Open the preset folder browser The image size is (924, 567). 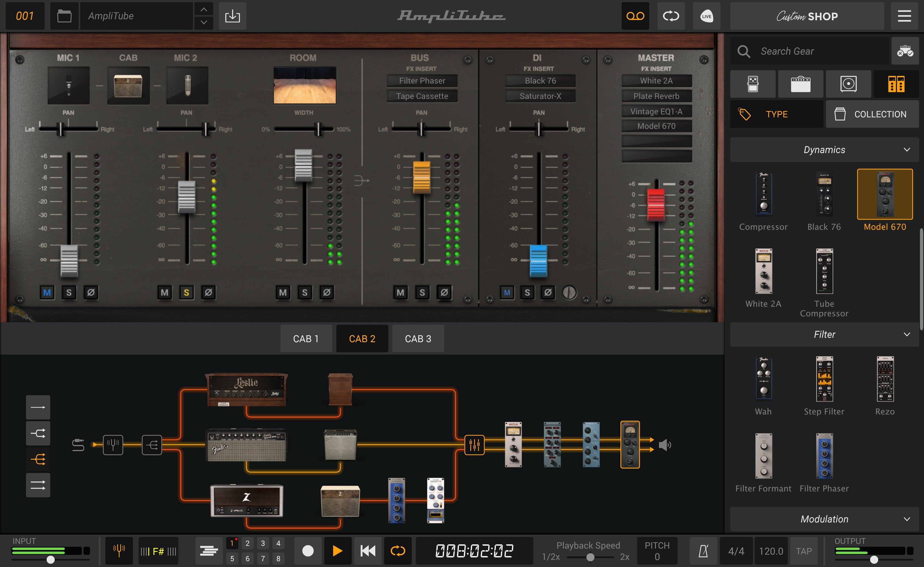tap(64, 16)
